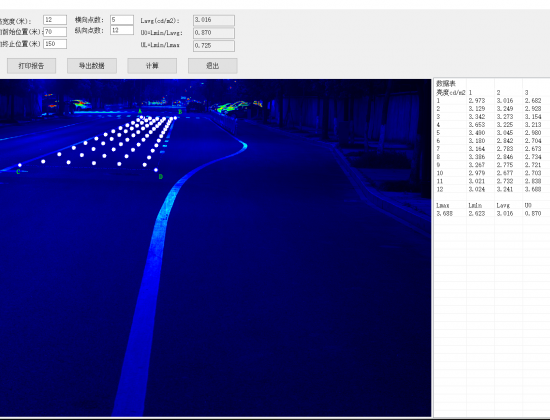Select the 2.623 value under Lmin

coord(477,213)
